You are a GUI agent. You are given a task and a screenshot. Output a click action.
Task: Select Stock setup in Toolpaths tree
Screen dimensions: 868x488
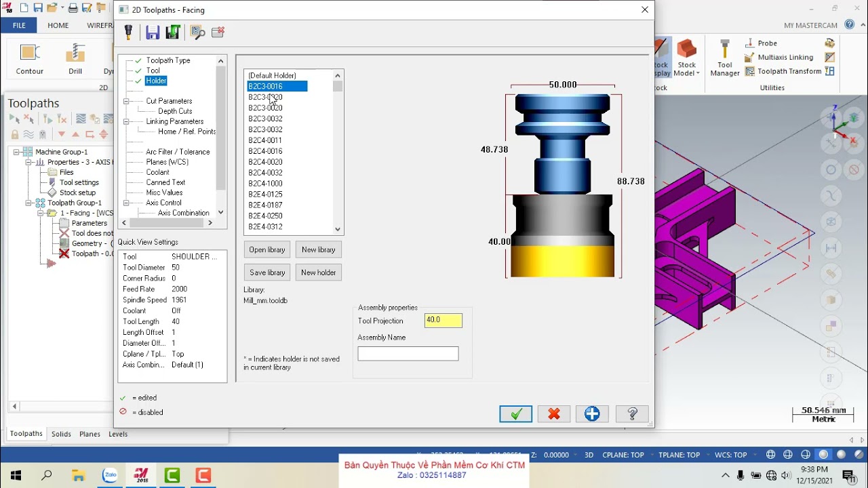77,192
